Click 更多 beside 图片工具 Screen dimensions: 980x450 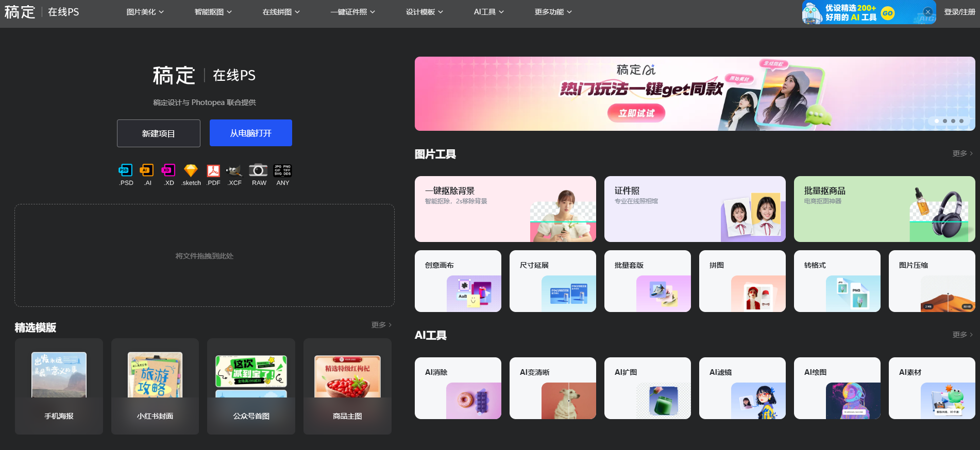tap(962, 153)
